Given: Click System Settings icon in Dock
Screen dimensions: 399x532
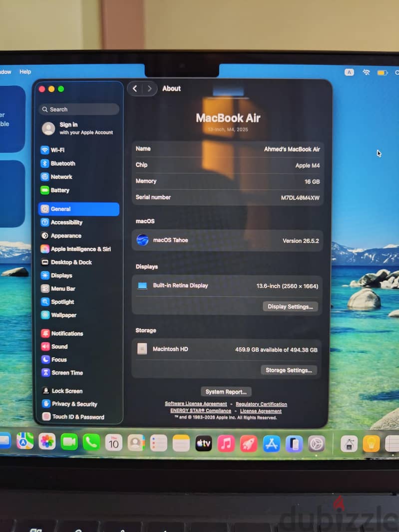Looking at the screenshot, I should tap(317, 444).
